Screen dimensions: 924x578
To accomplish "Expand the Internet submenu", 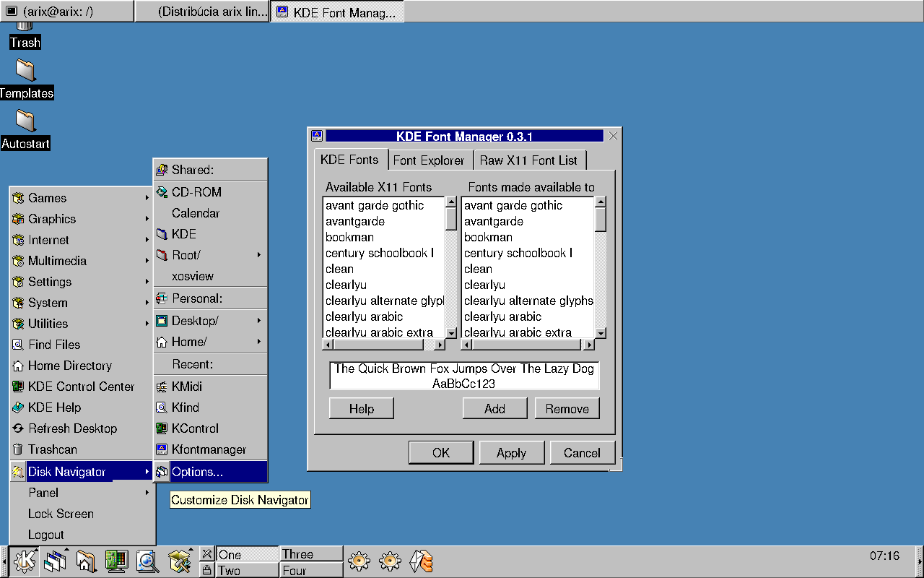I will point(82,240).
